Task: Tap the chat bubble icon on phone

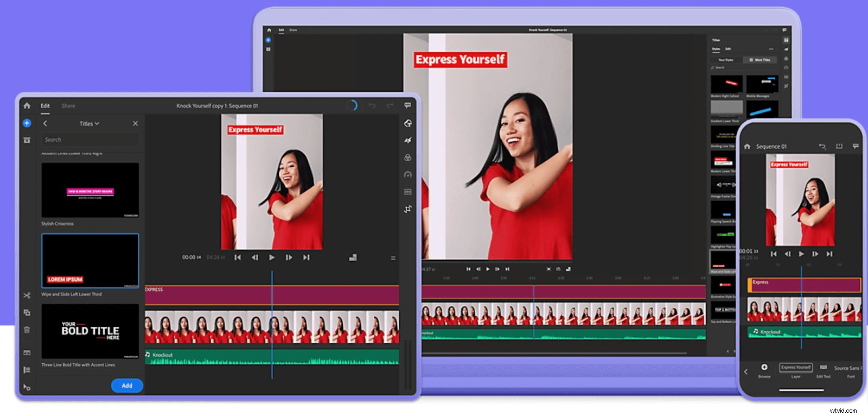Action: pyautogui.click(x=856, y=146)
